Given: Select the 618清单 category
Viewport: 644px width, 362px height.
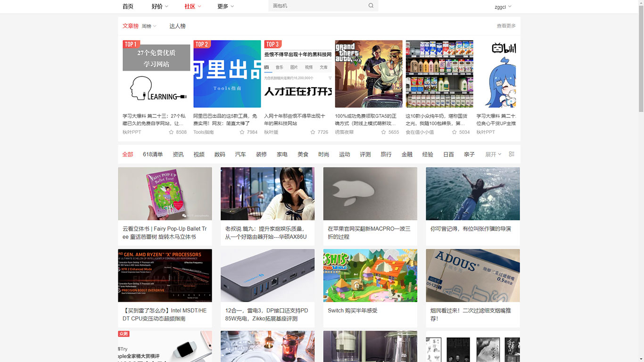Looking at the screenshot, I should pos(153,155).
